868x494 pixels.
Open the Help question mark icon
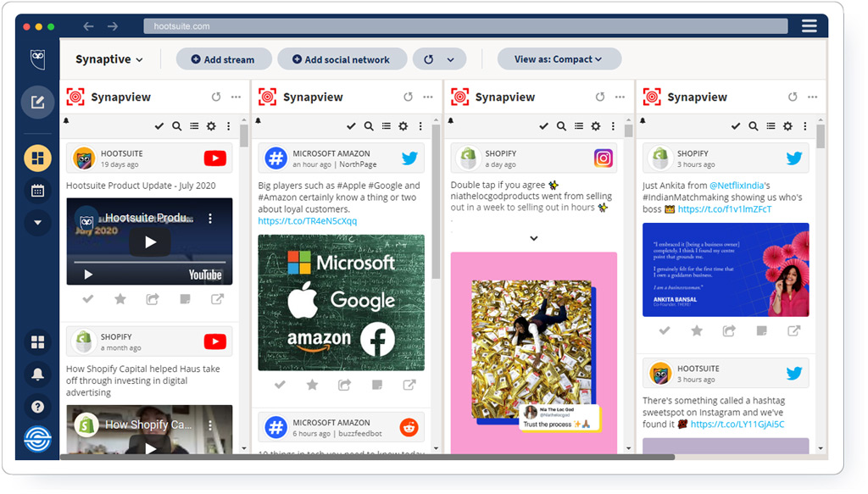coord(37,408)
